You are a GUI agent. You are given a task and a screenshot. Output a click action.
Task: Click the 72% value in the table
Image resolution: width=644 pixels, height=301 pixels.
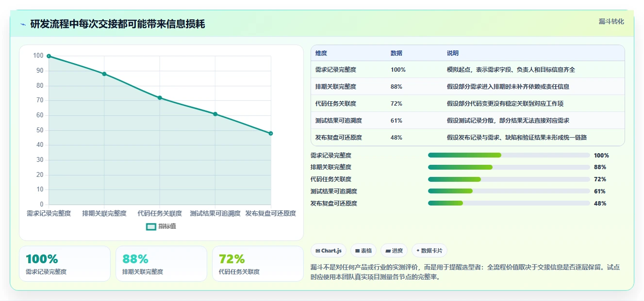point(396,104)
